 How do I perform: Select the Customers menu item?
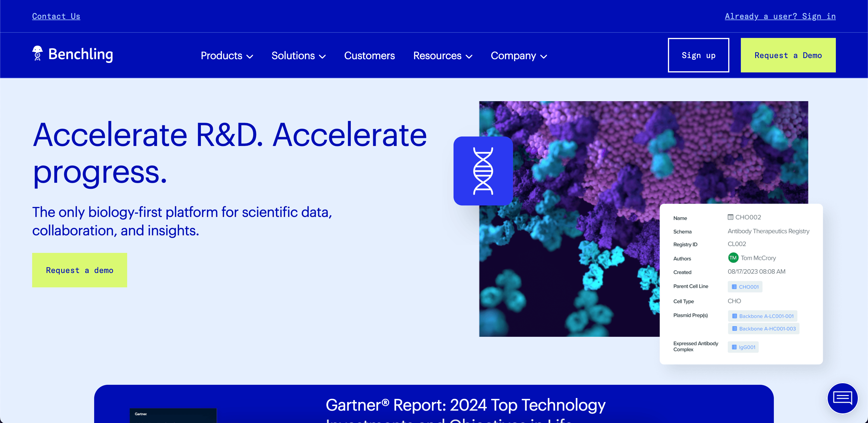click(x=370, y=55)
